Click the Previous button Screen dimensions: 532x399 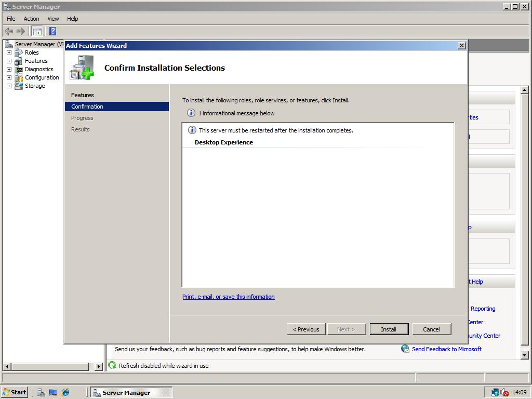[x=306, y=329]
